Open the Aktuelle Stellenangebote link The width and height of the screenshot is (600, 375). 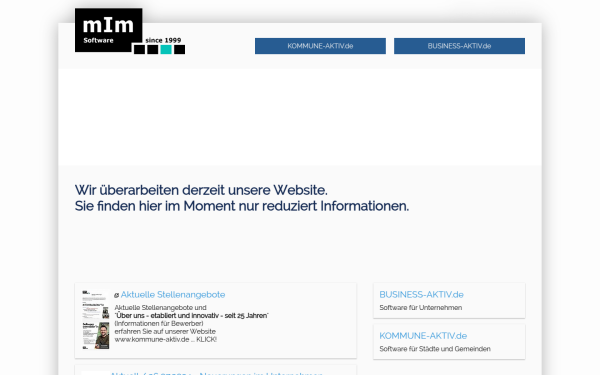[173, 295]
